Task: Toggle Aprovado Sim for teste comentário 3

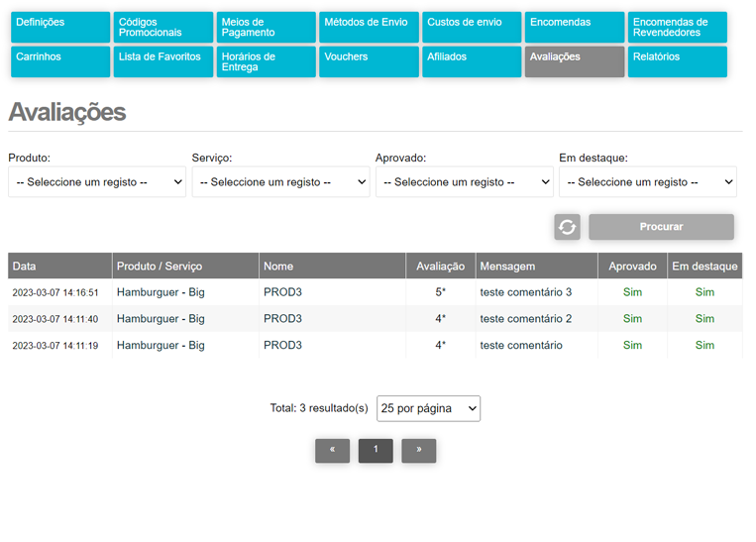Action: coord(632,292)
